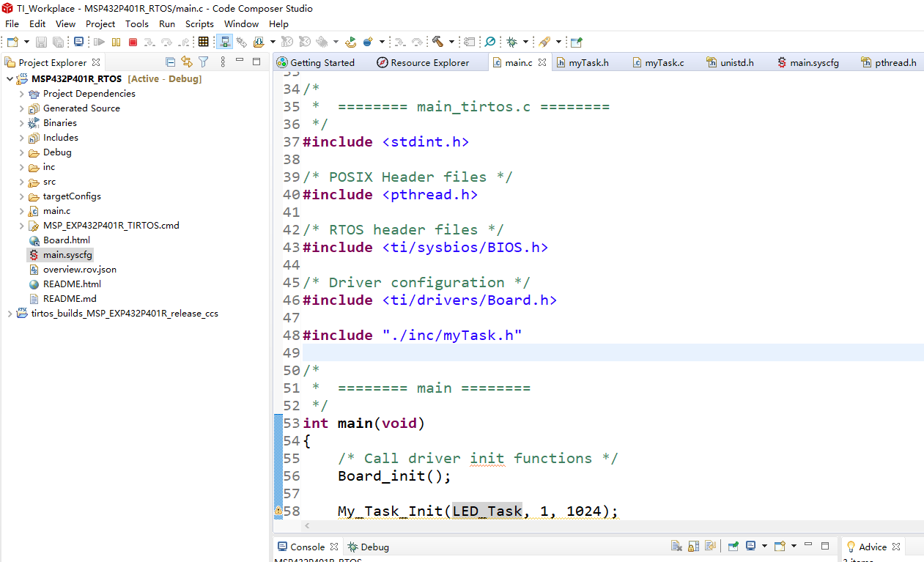The image size is (924, 562).
Task: Open the Window menu
Action: point(241,23)
